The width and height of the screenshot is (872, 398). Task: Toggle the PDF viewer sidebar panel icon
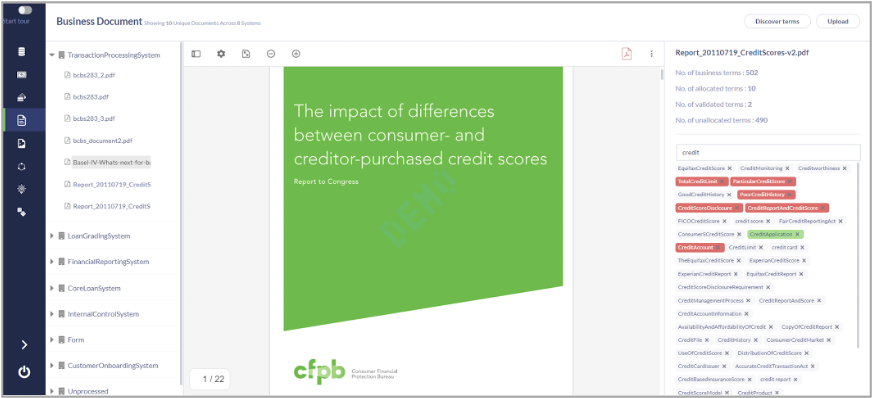tap(196, 54)
